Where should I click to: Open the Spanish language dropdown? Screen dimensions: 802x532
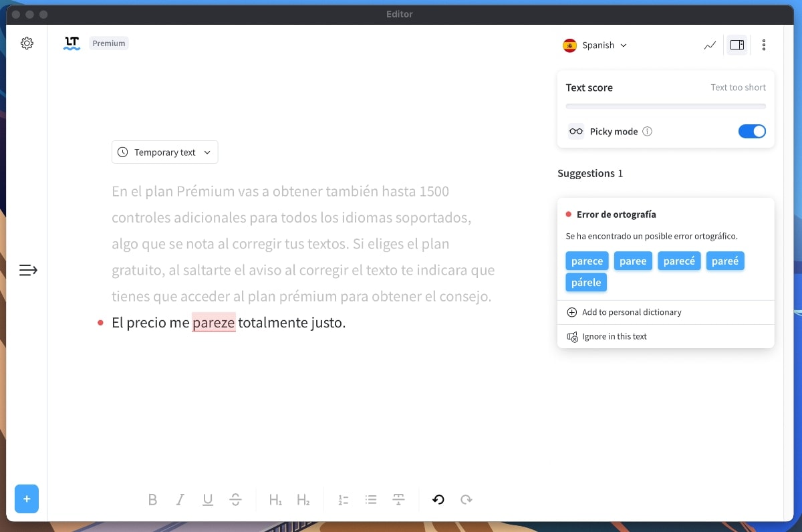595,45
